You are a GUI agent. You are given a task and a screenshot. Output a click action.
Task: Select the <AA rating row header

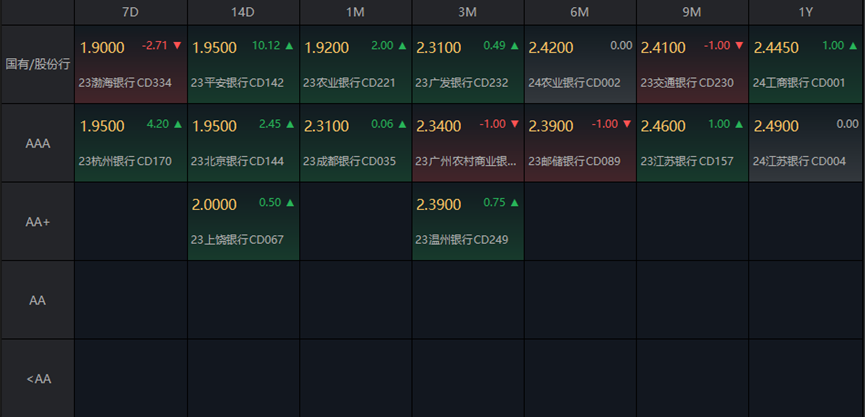(x=37, y=378)
